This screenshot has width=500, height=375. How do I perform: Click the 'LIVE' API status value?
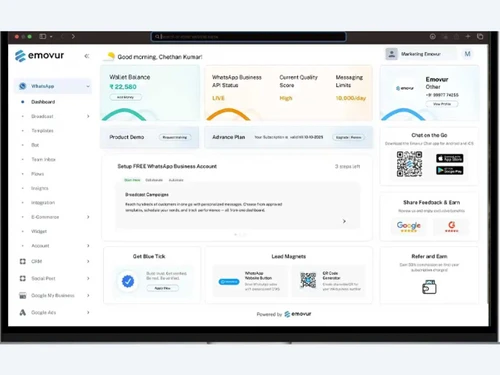(x=218, y=98)
